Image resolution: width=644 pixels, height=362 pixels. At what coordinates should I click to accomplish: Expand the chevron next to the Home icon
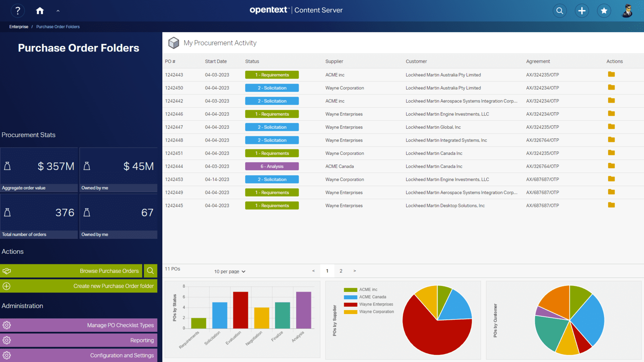pyautogui.click(x=58, y=10)
